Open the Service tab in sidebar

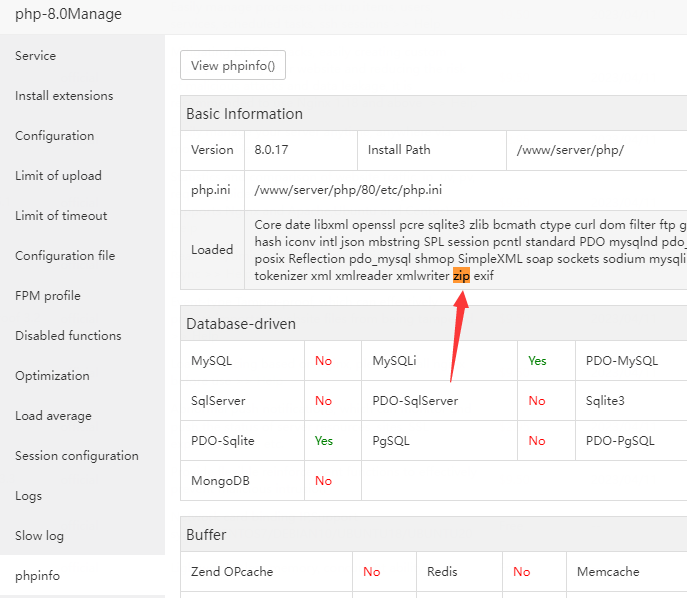pos(36,56)
